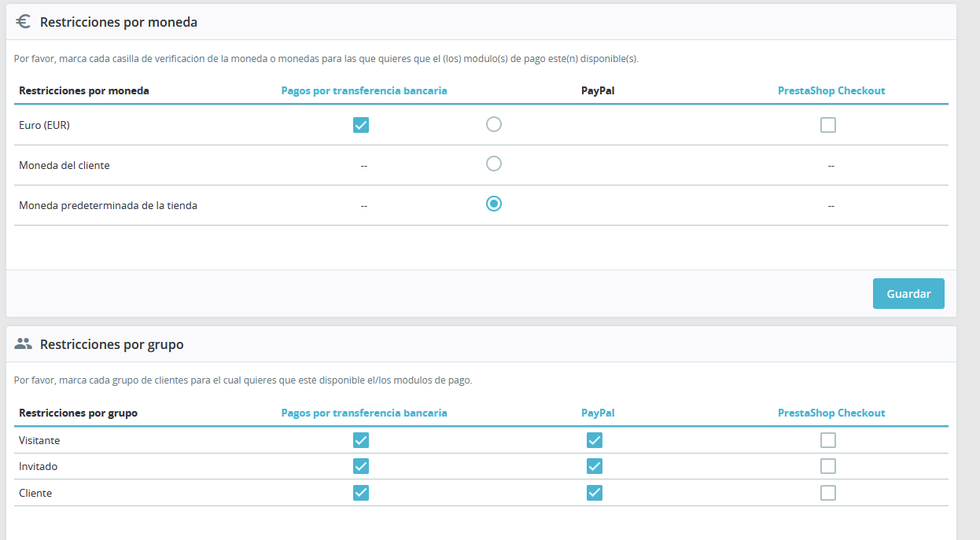Click the group icon beside Restricciones por grupo
980x540 pixels.
tap(23, 343)
